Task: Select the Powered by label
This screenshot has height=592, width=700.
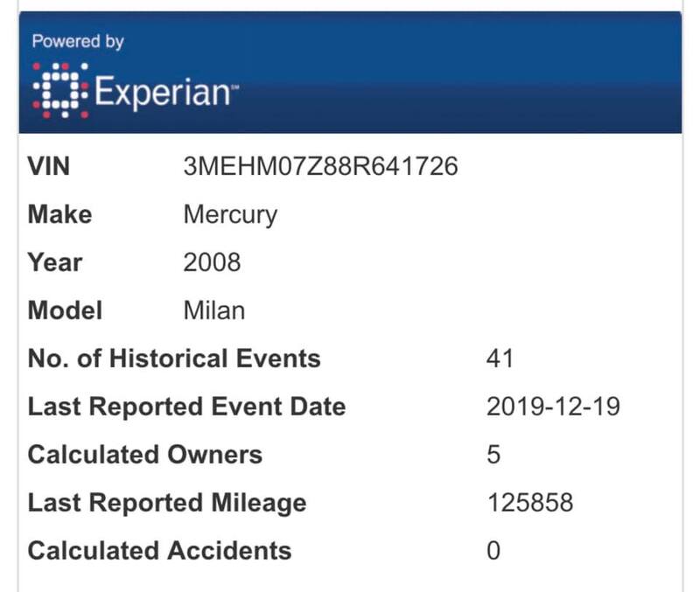Action: pos(78,41)
